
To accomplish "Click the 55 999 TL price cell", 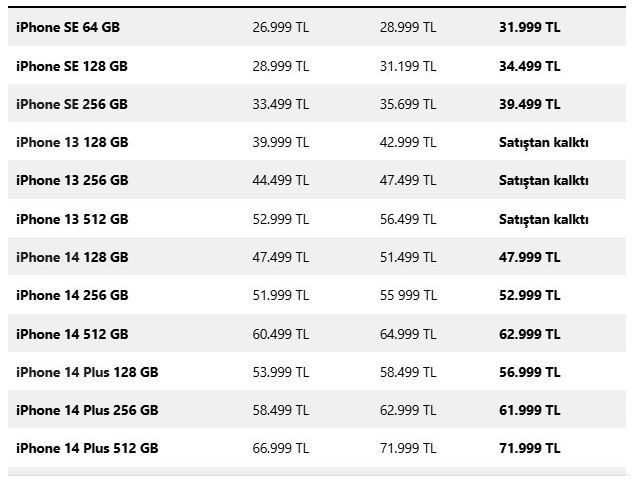I will [x=408, y=295].
